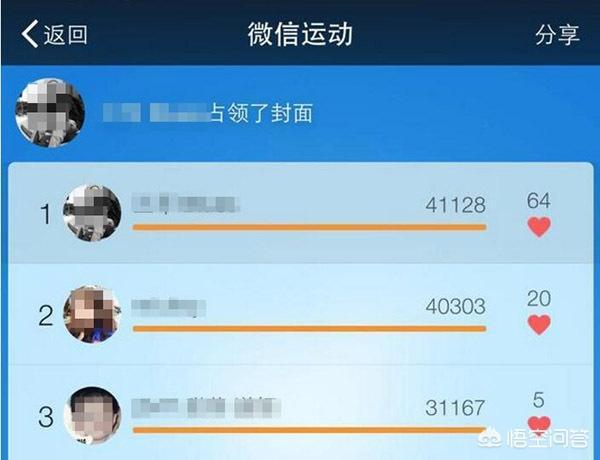Open rank 3 user avatar
The height and width of the screenshot is (460, 600).
click(92, 416)
